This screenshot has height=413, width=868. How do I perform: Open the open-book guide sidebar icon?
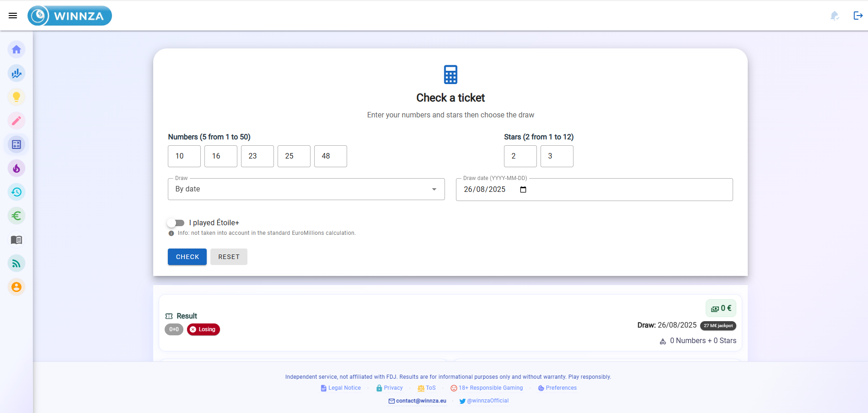16,239
